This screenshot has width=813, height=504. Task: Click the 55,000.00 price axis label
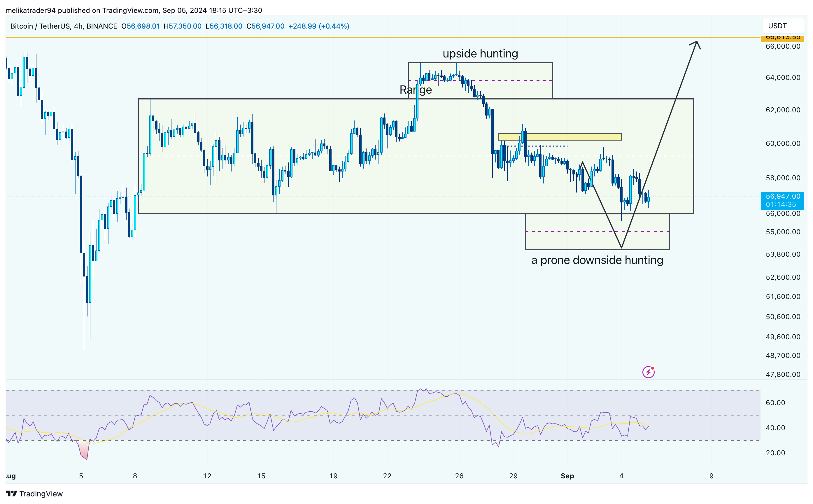click(783, 232)
